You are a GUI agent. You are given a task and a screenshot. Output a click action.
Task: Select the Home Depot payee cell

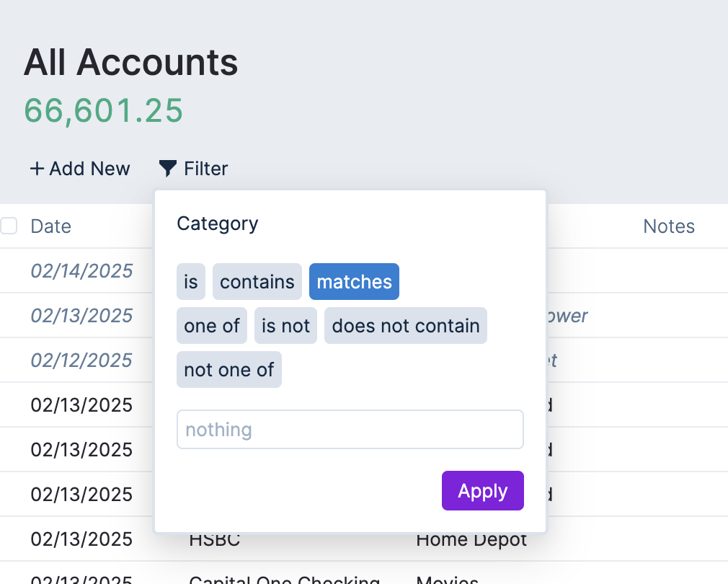click(471, 539)
